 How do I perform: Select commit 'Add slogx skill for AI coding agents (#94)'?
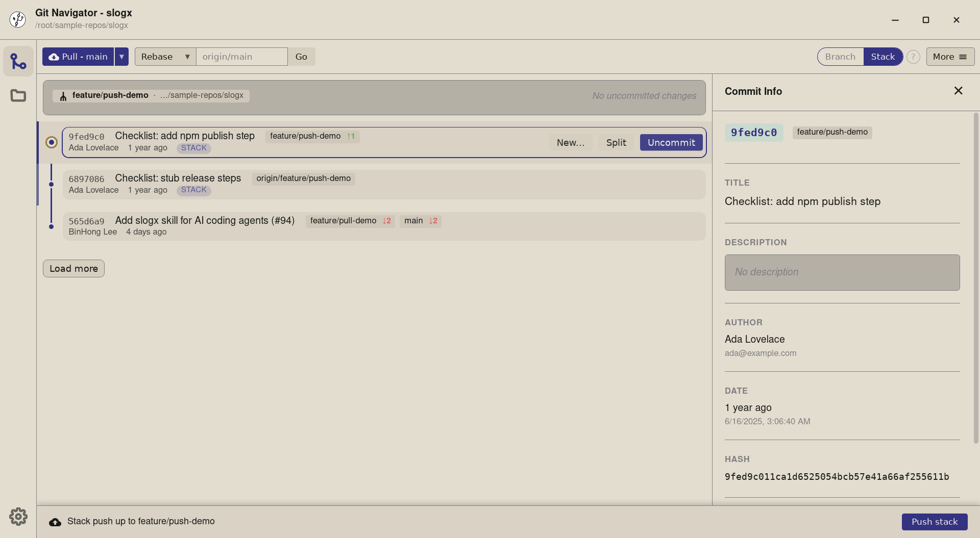point(384,226)
